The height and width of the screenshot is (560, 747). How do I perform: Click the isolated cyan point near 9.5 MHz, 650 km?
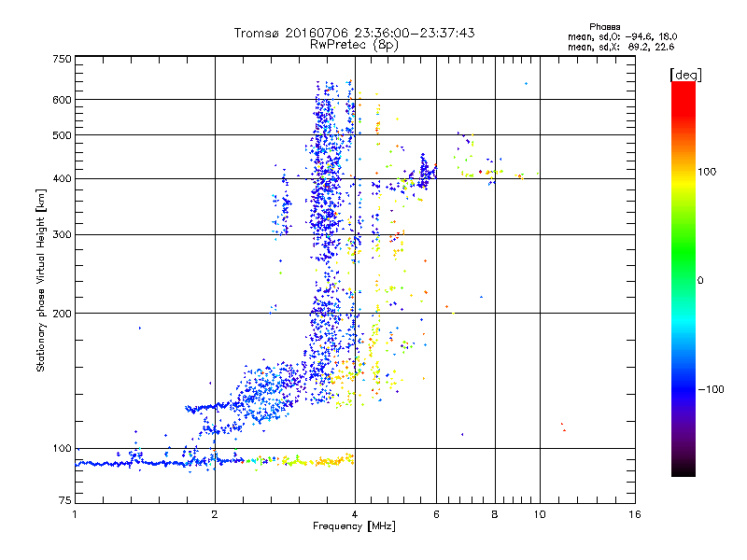click(x=526, y=84)
